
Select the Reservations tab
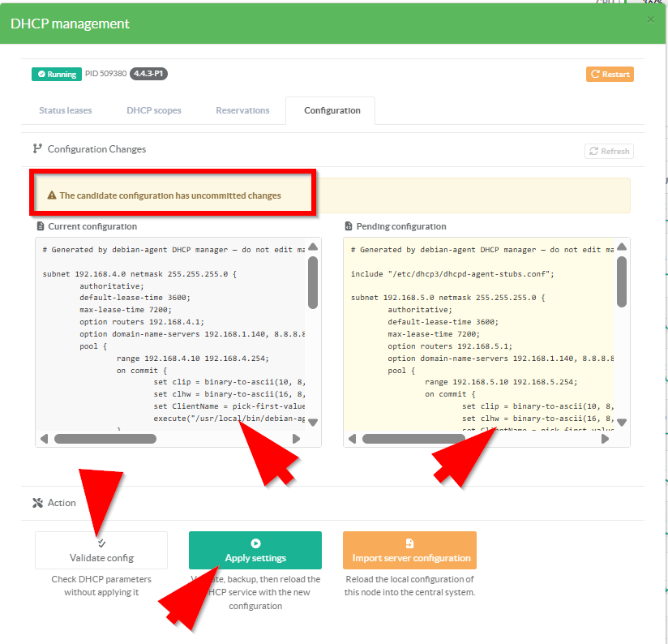(x=242, y=110)
